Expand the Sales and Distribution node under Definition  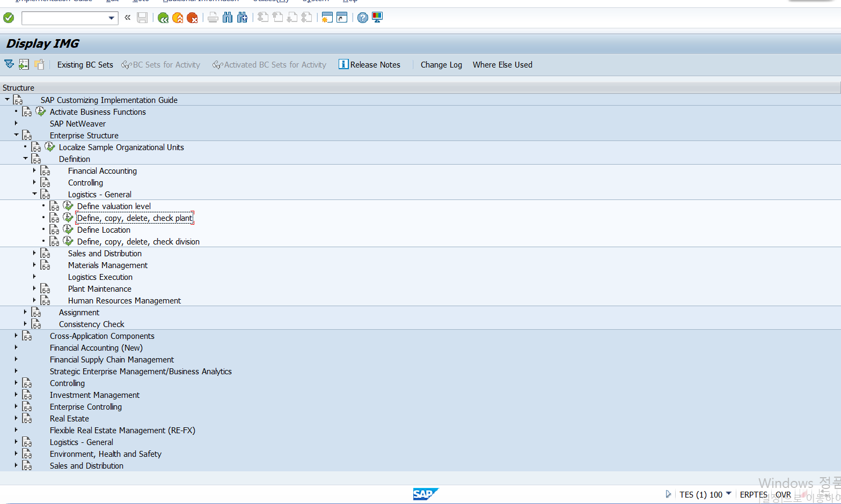[34, 253]
